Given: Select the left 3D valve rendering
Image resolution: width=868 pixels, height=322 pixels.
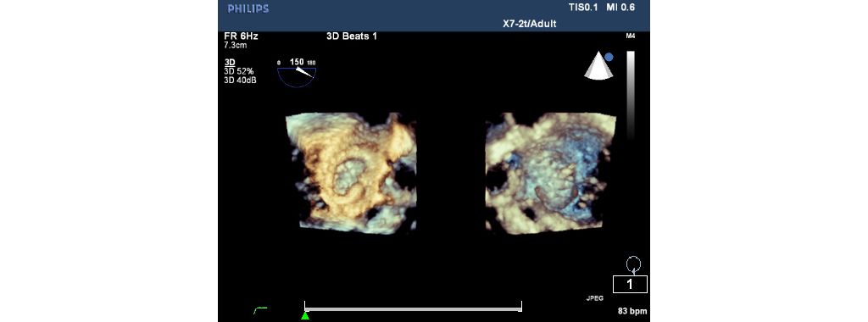Looking at the screenshot, I should point(350,173).
